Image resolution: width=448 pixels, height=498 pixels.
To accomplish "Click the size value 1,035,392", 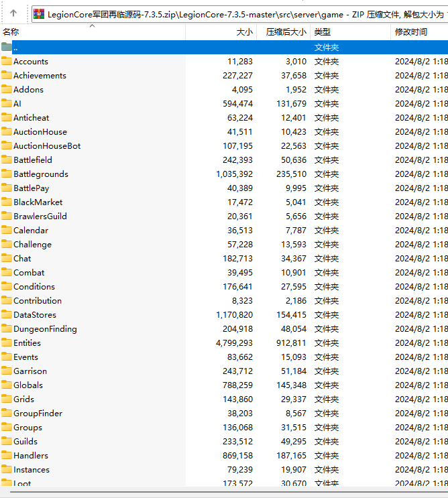I will [235, 174].
